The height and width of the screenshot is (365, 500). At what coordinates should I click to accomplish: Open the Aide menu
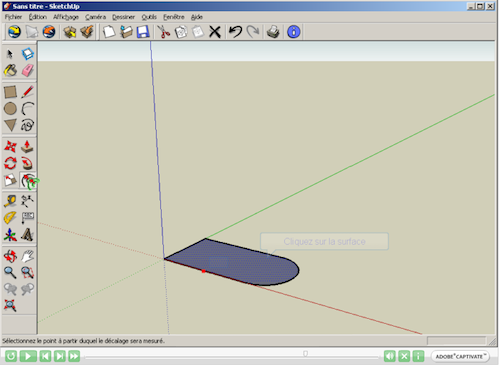pos(197,17)
